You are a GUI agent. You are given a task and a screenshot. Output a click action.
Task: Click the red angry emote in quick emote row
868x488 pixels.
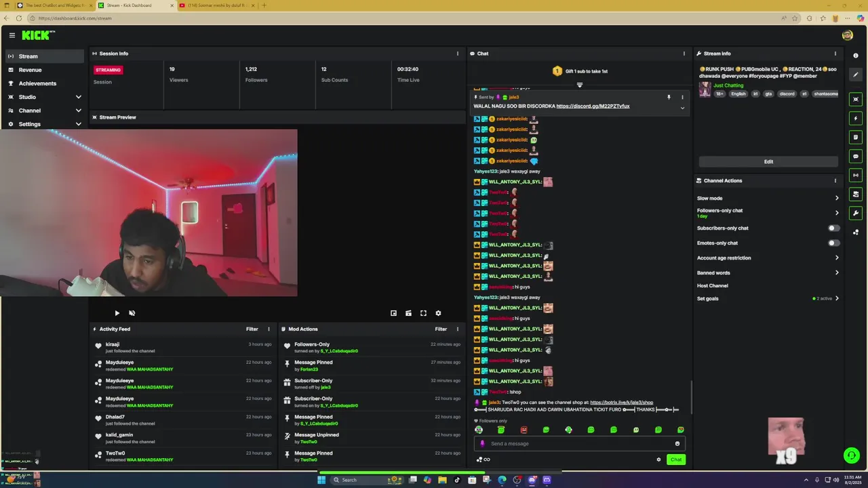[x=524, y=430]
